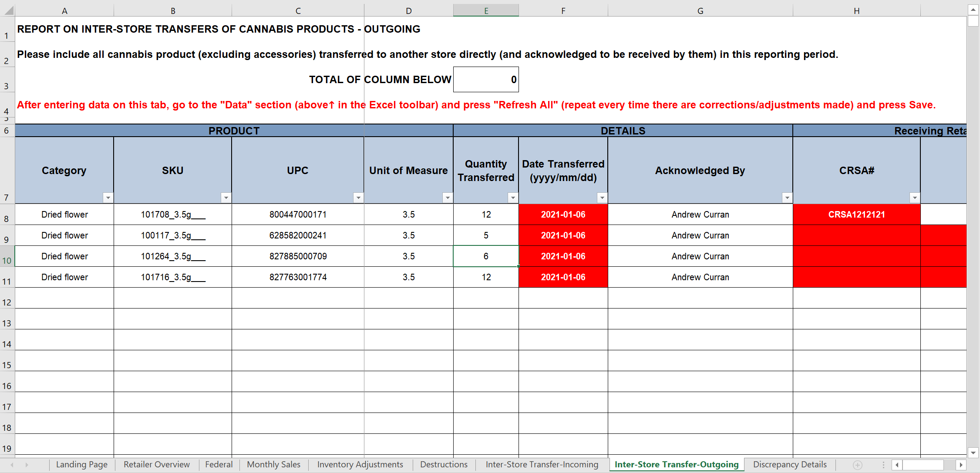Open the Category column filter dropdown
Viewport: 980px width, 473px height.
108,198
